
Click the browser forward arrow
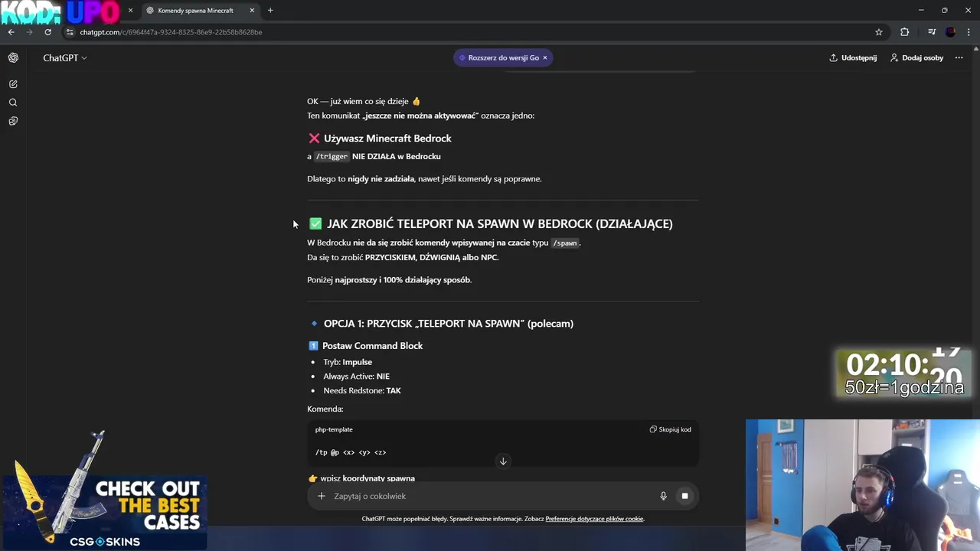coord(29,32)
